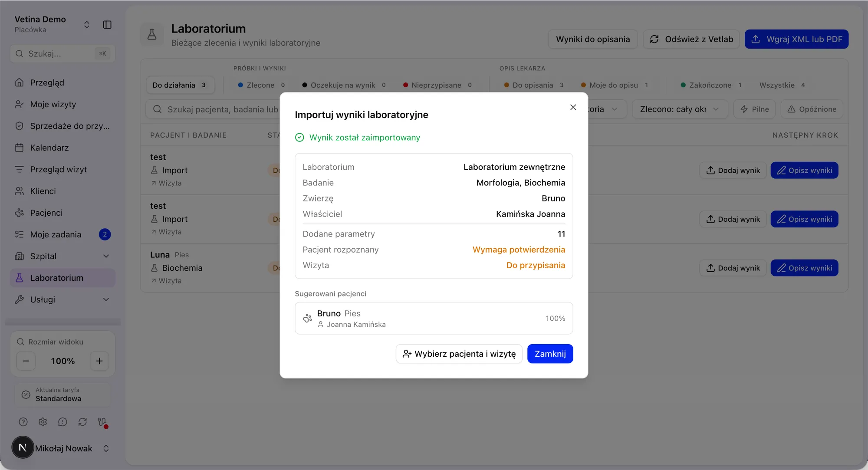This screenshot has height=470, width=868.
Task: Open Pacjenci with paw icon
Action: [62, 213]
